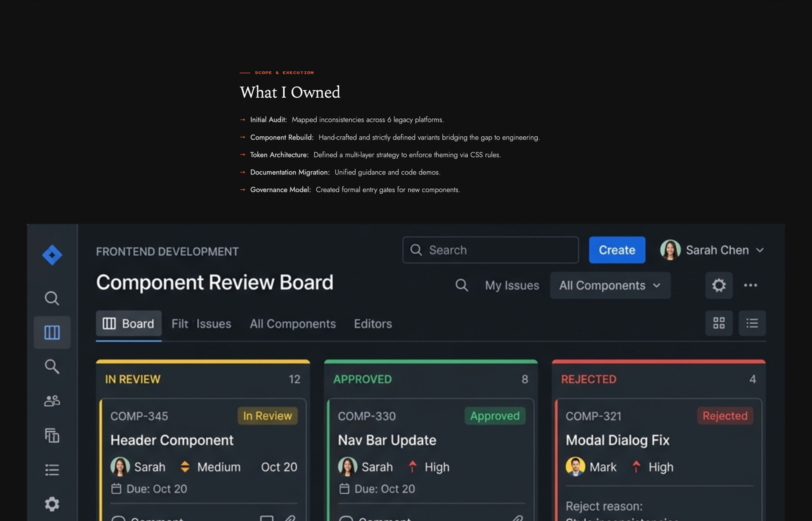Click the 'Initial Audit:' bullet text

(269, 119)
